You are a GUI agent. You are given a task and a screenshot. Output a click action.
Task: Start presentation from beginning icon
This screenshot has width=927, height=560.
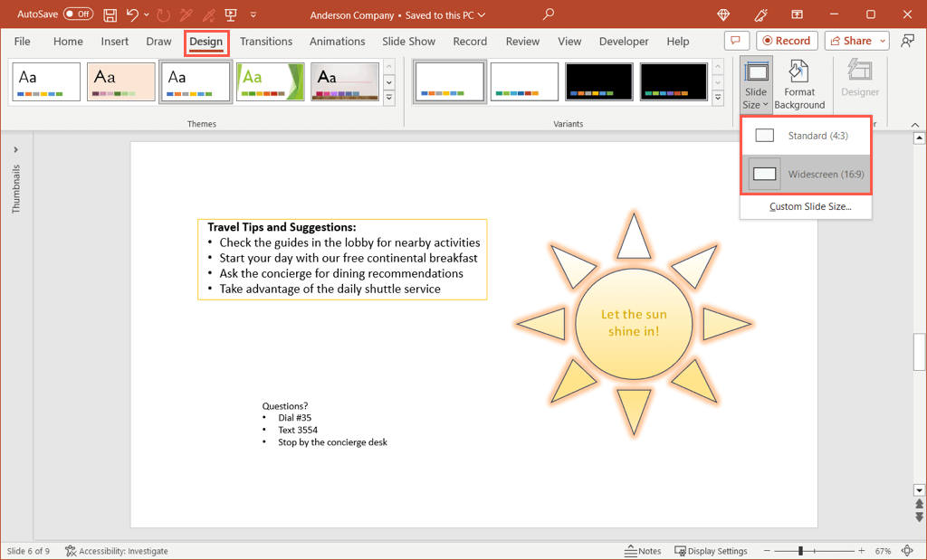click(229, 15)
